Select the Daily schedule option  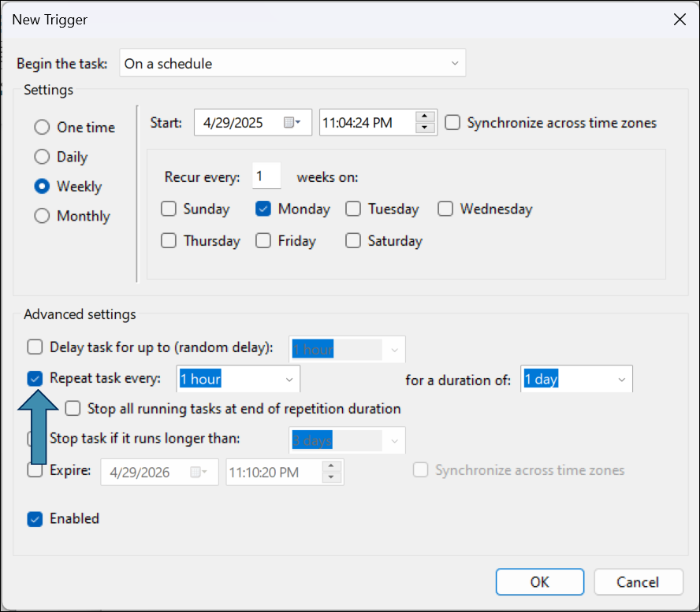pyautogui.click(x=43, y=158)
